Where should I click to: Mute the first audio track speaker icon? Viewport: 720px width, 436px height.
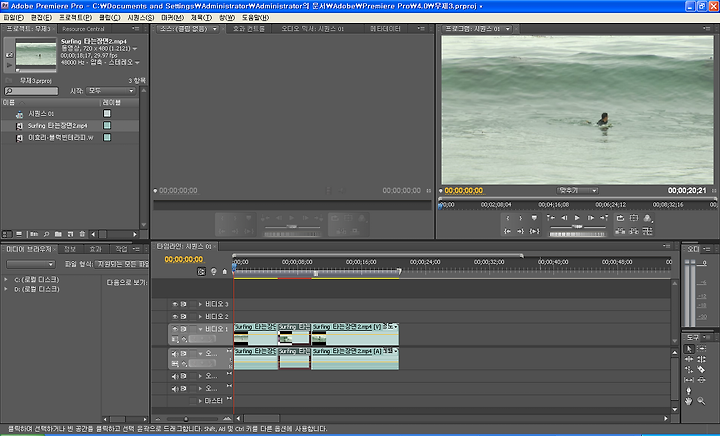[175, 353]
